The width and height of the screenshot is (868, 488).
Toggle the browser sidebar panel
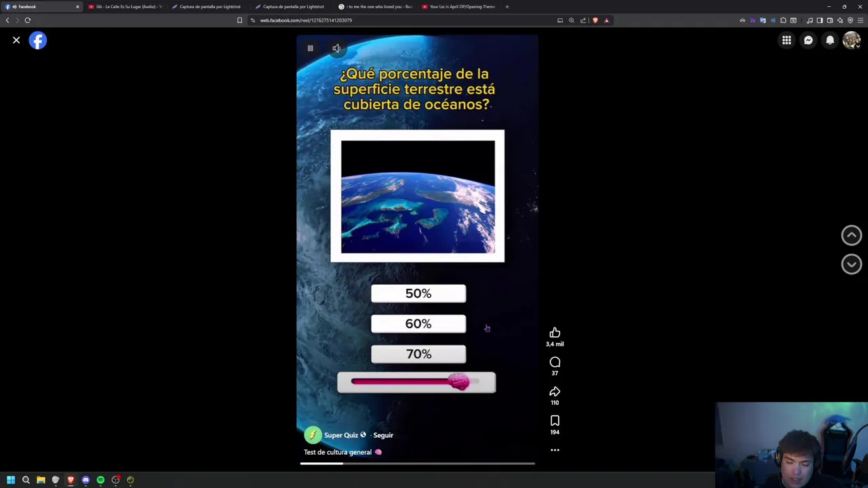point(820,20)
